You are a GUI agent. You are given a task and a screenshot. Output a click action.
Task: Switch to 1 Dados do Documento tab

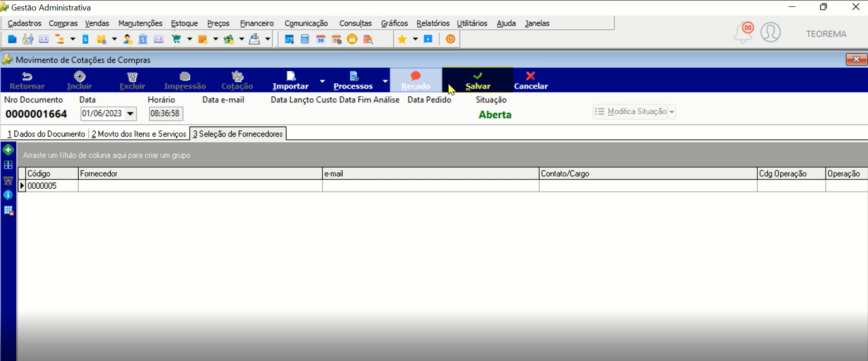pyautogui.click(x=46, y=134)
